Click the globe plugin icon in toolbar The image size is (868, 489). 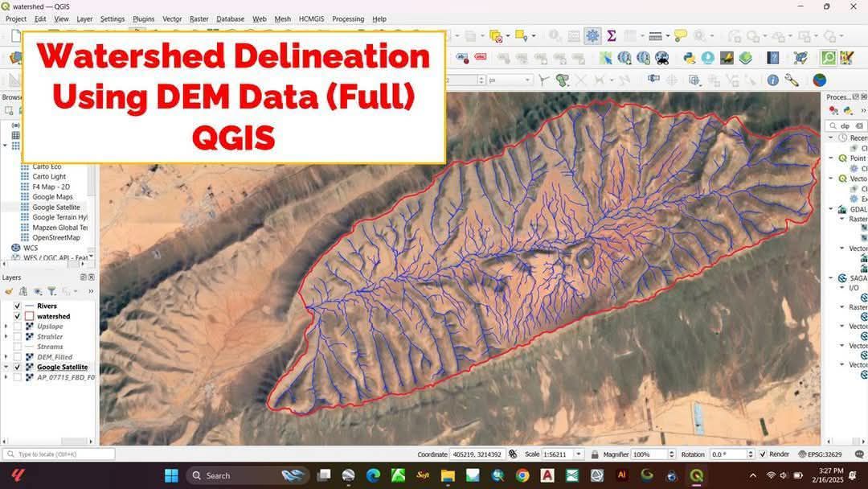coord(819,80)
